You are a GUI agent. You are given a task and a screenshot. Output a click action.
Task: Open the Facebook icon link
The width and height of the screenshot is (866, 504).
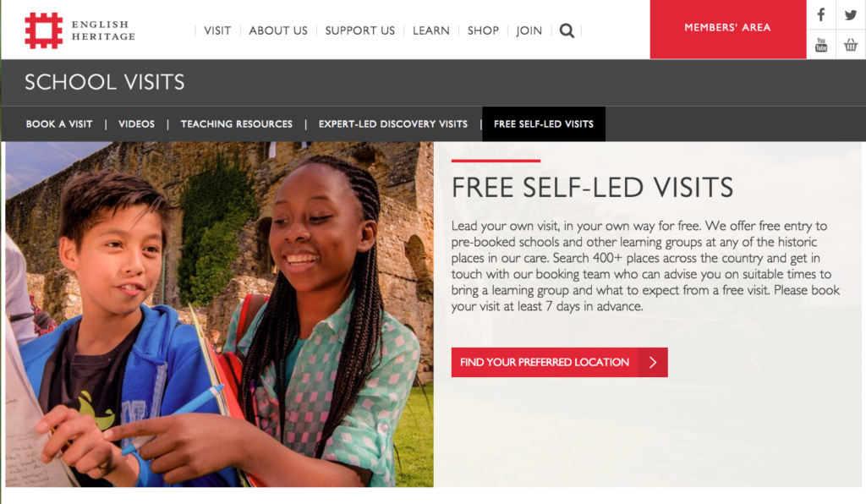coord(821,15)
